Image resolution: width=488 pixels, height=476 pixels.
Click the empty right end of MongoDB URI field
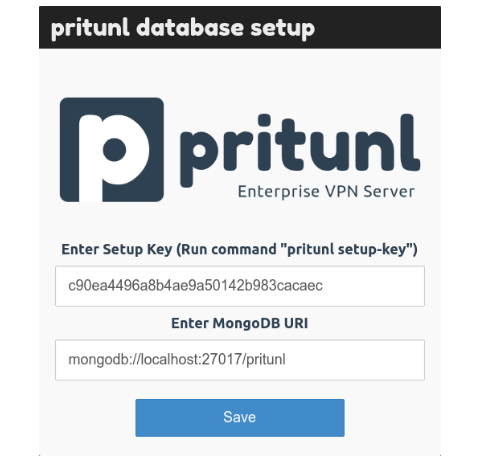pos(355,360)
